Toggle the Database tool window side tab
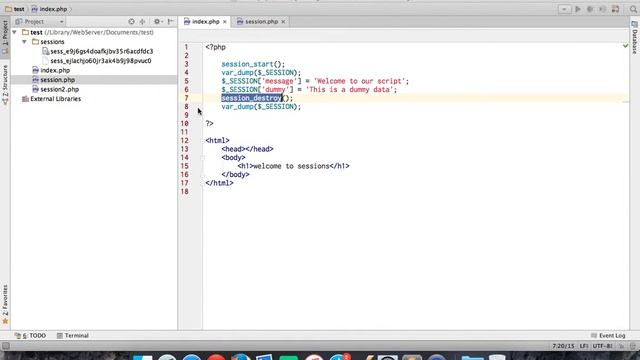This screenshot has width=640, height=360. 634,38
